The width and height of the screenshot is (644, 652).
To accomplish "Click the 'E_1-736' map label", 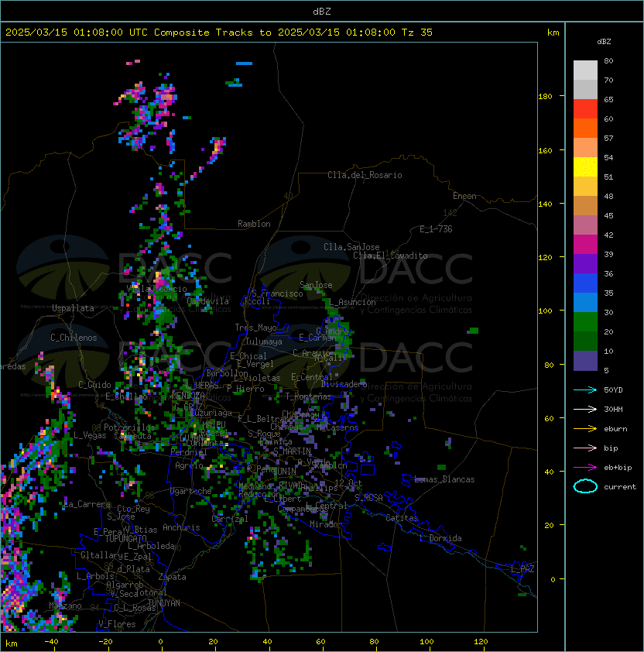I will pos(436,229).
